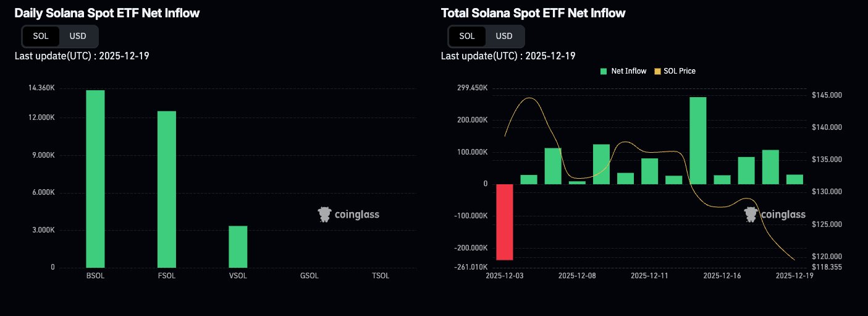Select the SOL tab in the Total chart

467,36
